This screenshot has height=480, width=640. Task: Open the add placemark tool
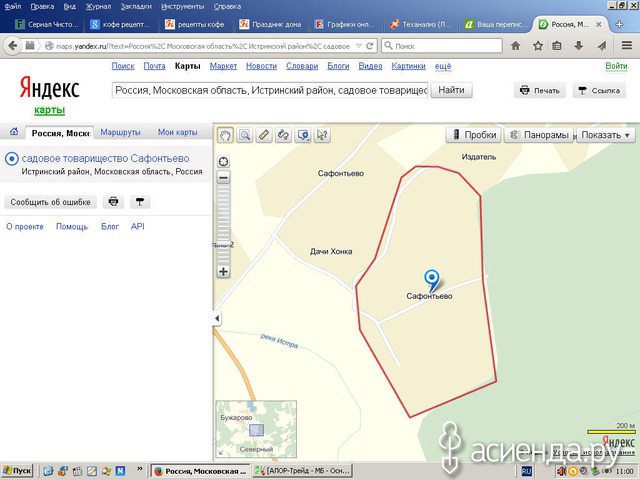[303, 135]
